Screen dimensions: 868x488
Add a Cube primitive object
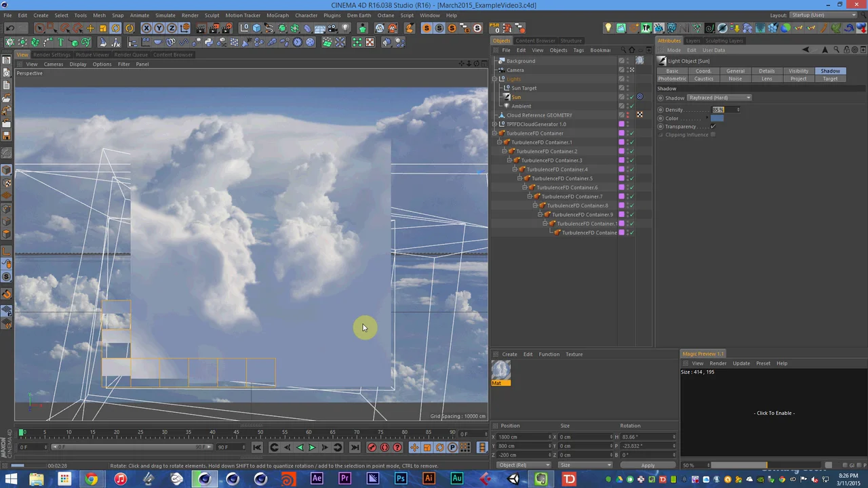(256, 28)
